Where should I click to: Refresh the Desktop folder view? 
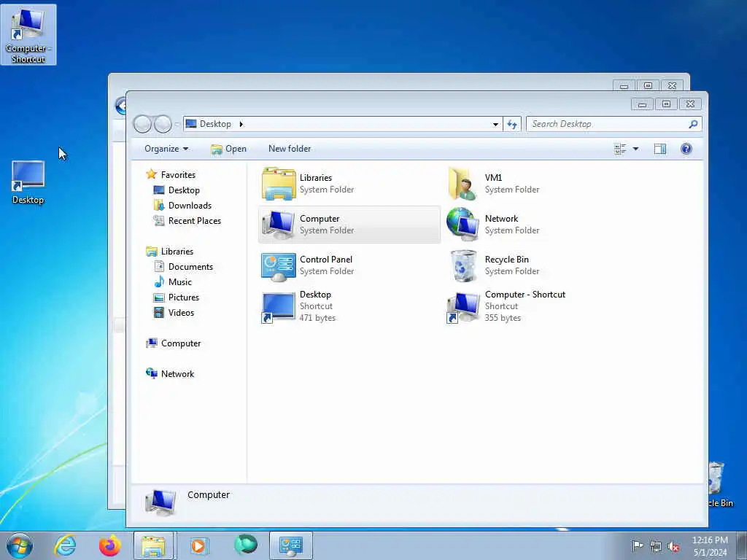click(x=512, y=124)
